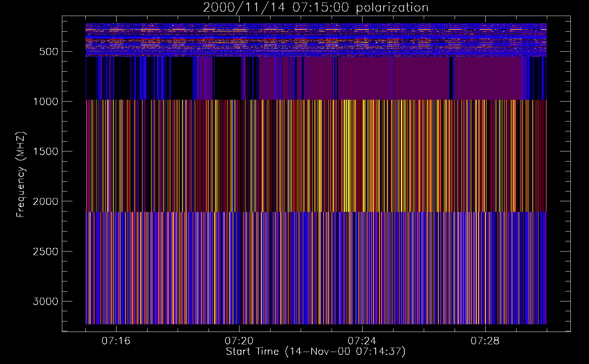The image size is (589, 364).
Task: Click the 'Start Time (14-Nov-00 07:14:37)' label
Action: pyautogui.click(x=316, y=352)
